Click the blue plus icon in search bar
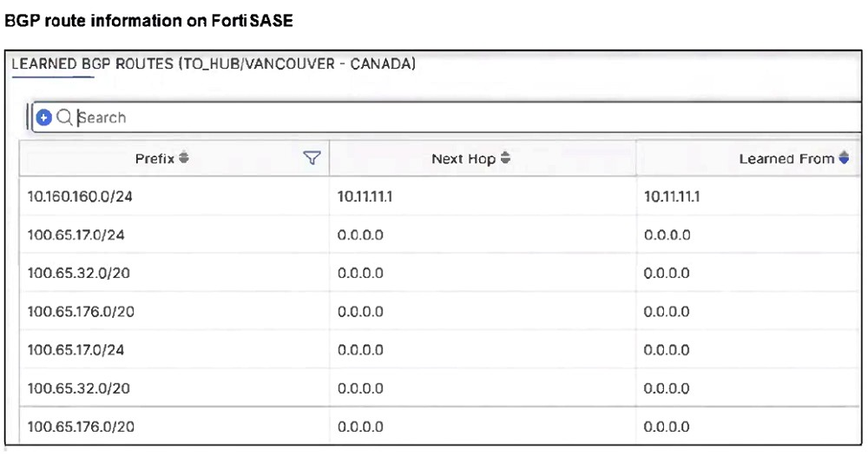Image resolution: width=868 pixels, height=457 pixels. pyautogui.click(x=44, y=117)
